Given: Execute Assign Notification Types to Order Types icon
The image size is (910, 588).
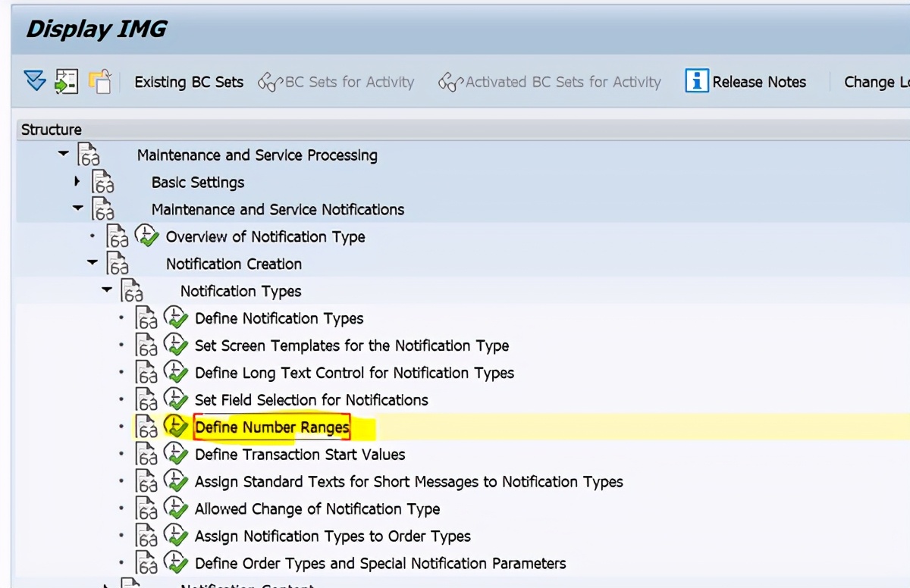Looking at the screenshot, I should click(175, 536).
